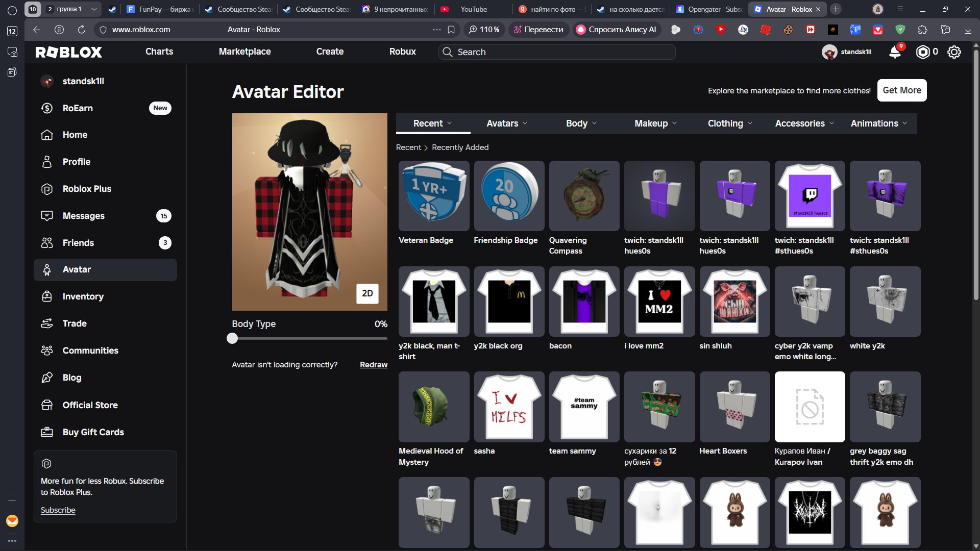Image resolution: width=980 pixels, height=551 pixels.
Task: Click the search magnifier icon
Action: 448,52
